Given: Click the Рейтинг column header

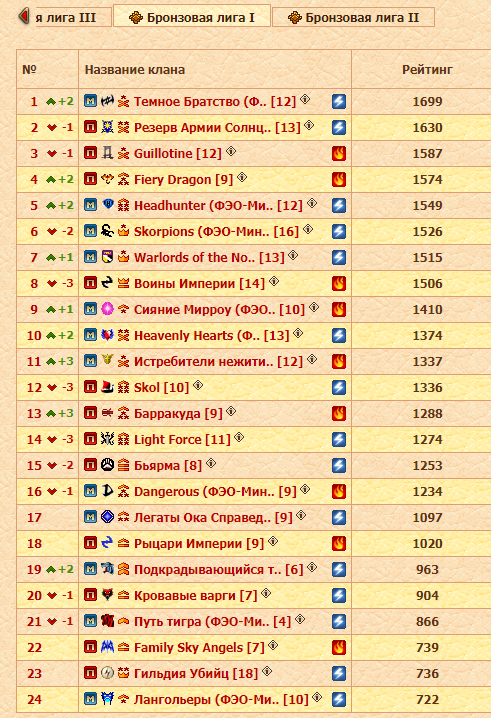Looking at the screenshot, I should (x=427, y=70).
